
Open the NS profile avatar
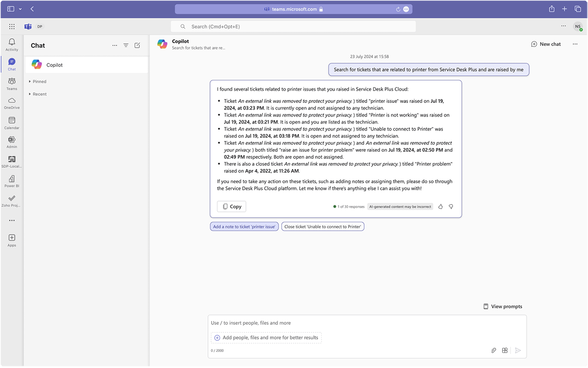pos(578,27)
